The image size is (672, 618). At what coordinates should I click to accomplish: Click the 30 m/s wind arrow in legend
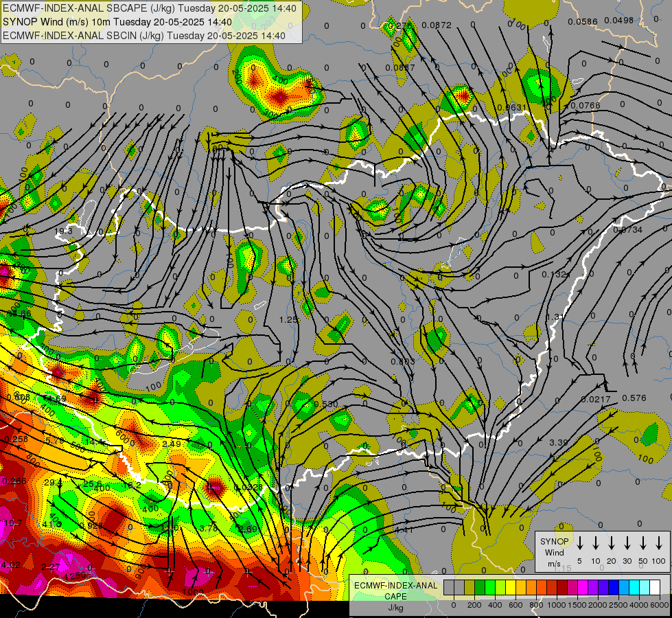(627, 543)
